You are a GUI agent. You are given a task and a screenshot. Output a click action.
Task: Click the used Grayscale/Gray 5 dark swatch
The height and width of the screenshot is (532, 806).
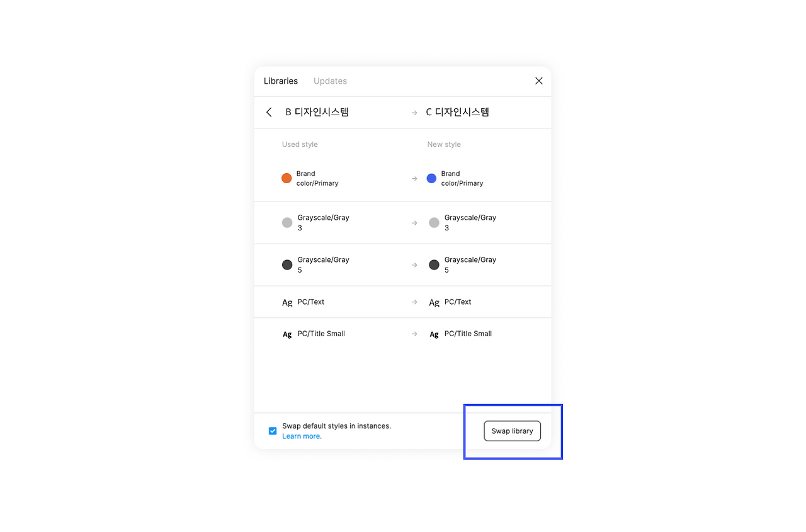pos(287,264)
